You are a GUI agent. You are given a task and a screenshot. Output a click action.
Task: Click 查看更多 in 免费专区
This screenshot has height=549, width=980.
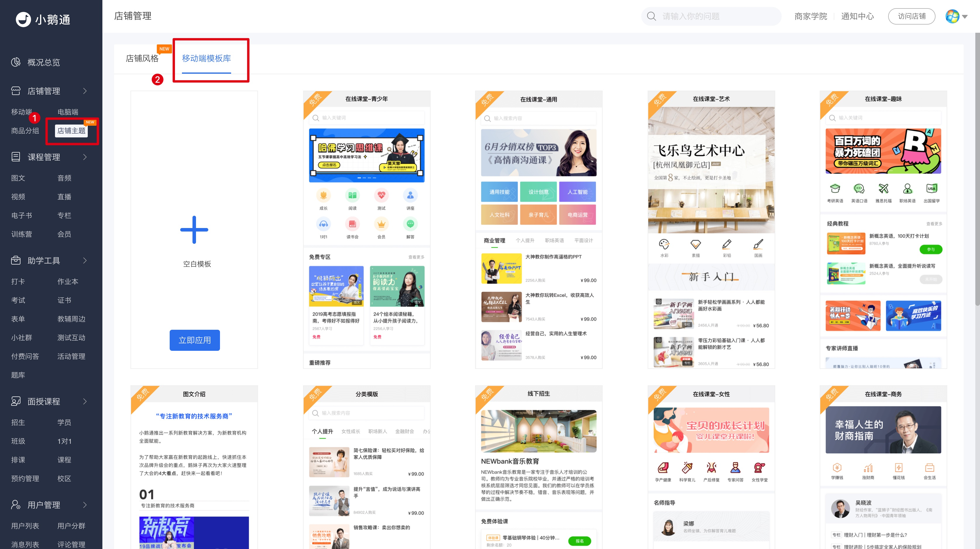pos(416,257)
